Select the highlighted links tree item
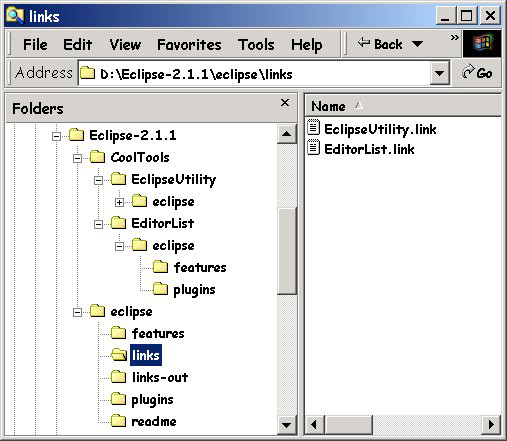The width and height of the screenshot is (507, 441). pyautogui.click(x=146, y=355)
